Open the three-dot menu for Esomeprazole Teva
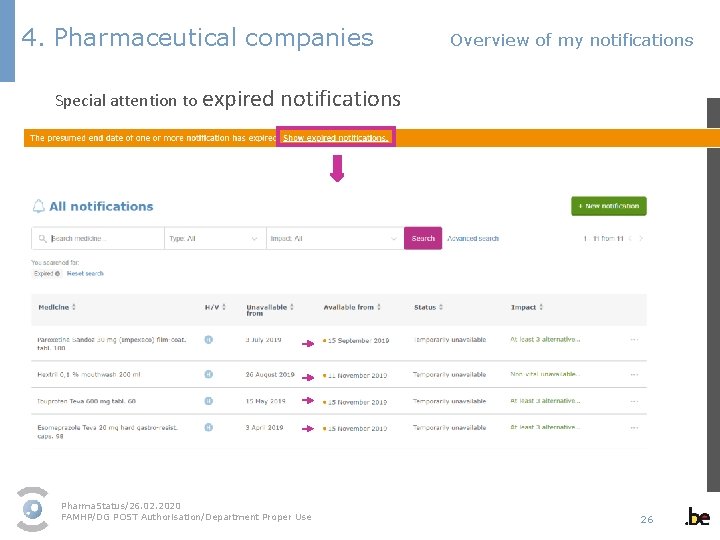 (634, 427)
